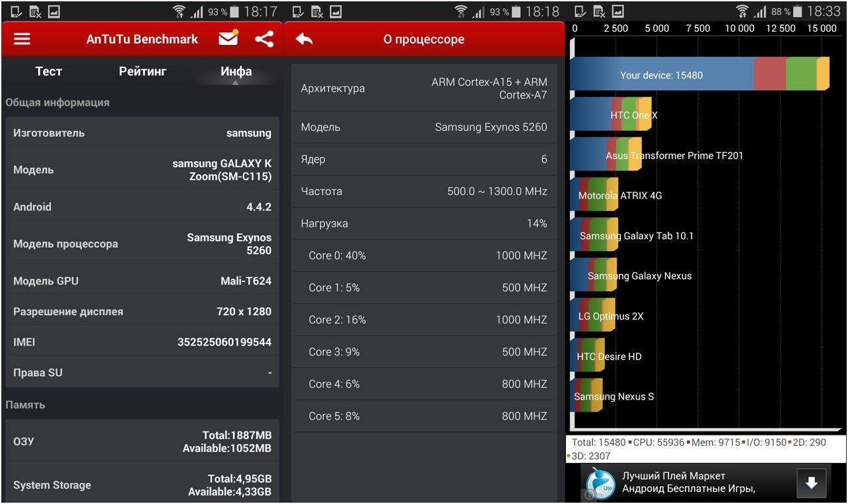Switch to the Рейтинг tab
This screenshot has height=504, width=848.
(143, 71)
